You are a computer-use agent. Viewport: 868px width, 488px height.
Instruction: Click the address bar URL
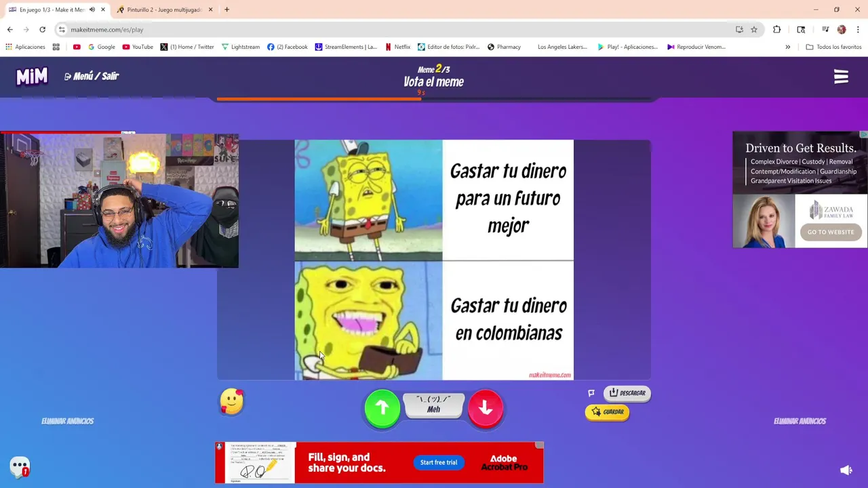click(106, 30)
